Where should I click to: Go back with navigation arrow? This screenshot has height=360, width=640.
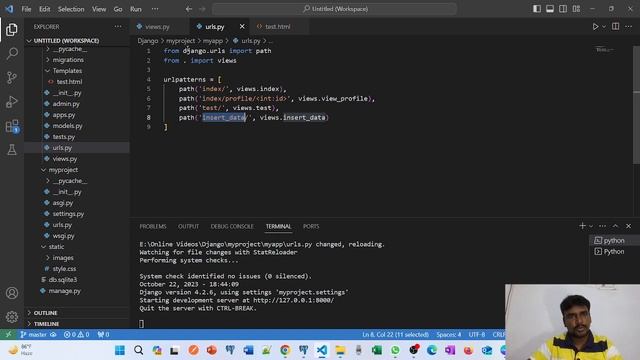[x=189, y=9]
